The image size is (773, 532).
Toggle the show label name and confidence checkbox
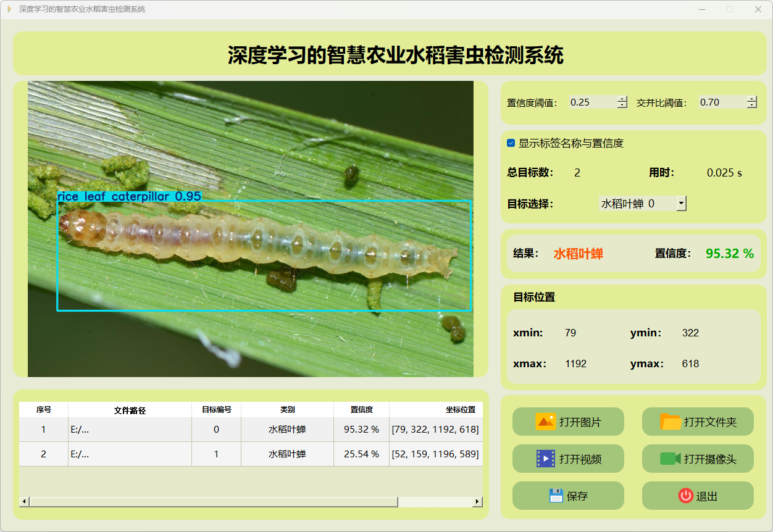click(511, 143)
